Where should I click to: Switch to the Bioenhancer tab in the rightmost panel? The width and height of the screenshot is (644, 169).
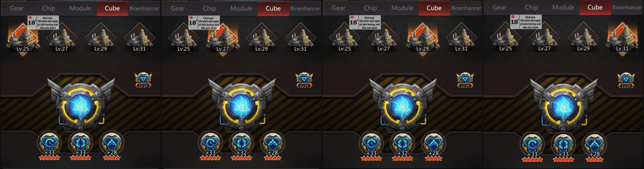[627, 8]
